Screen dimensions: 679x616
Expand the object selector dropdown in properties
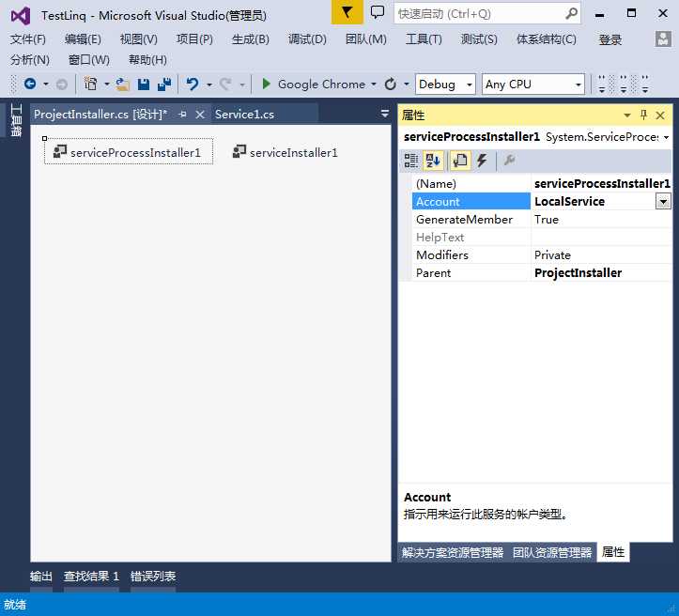[x=666, y=137]
